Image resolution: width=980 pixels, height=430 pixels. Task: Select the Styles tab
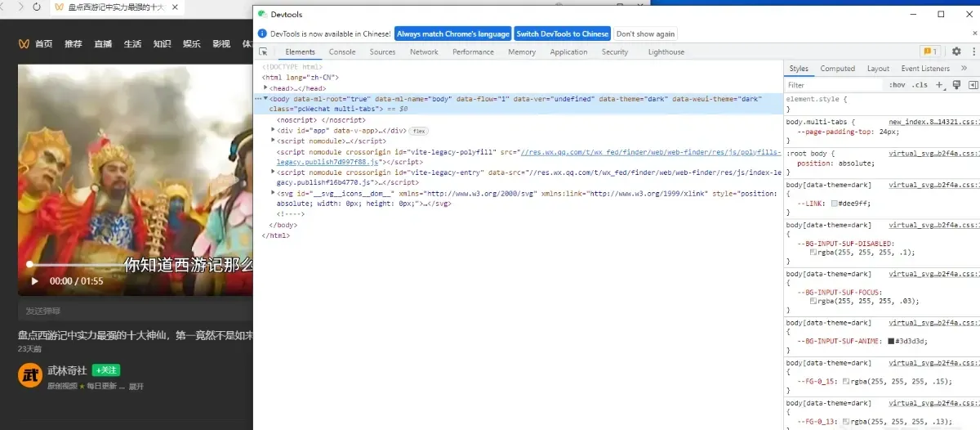click(799, 69)
